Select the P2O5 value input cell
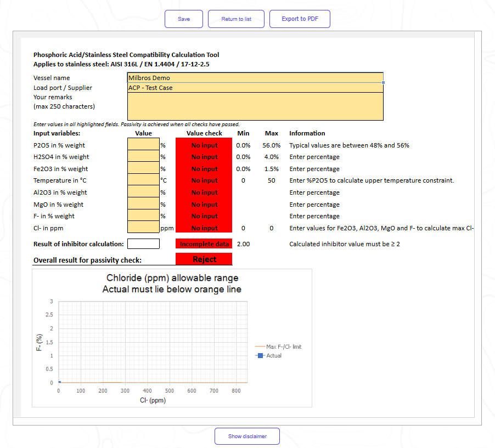 143,144
